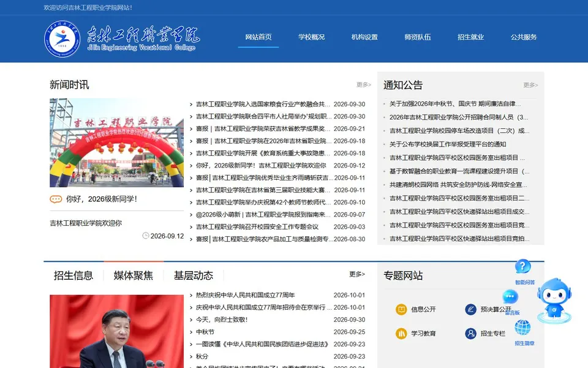
Task: Open article 今天，向烈士致敬！
Action: [x=222, y=320]
